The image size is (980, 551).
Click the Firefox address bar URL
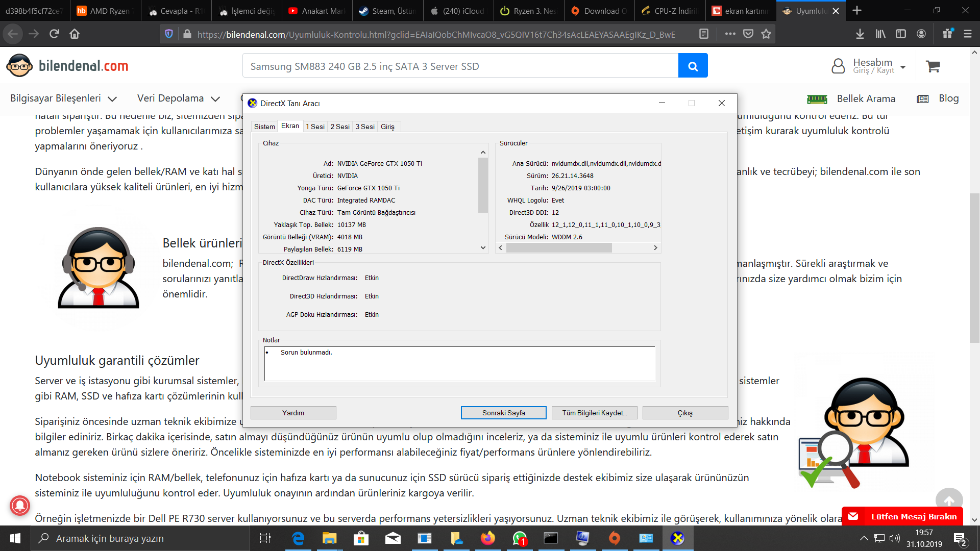tap(436, 34)
